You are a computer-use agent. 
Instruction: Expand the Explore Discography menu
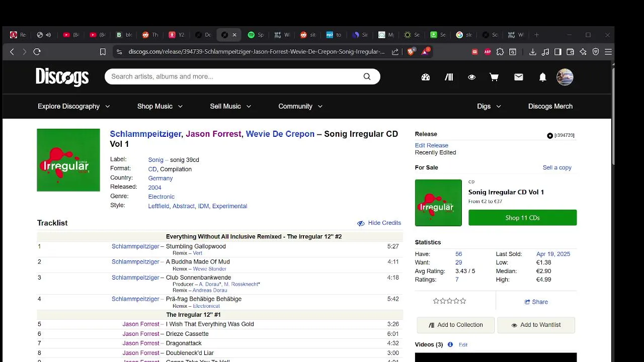tap(74, 106)
